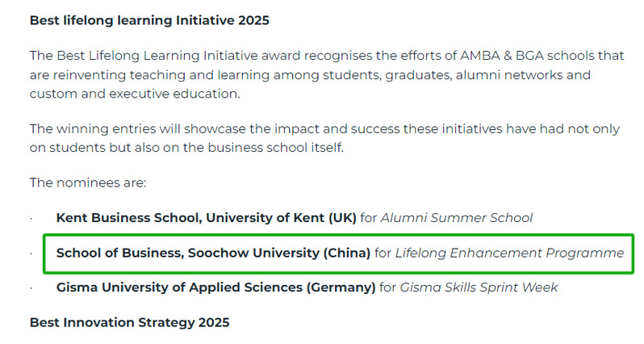Select "School of Business, Soochow University" name
This screenshot has width=644, height=344.
tap(188, 253)
